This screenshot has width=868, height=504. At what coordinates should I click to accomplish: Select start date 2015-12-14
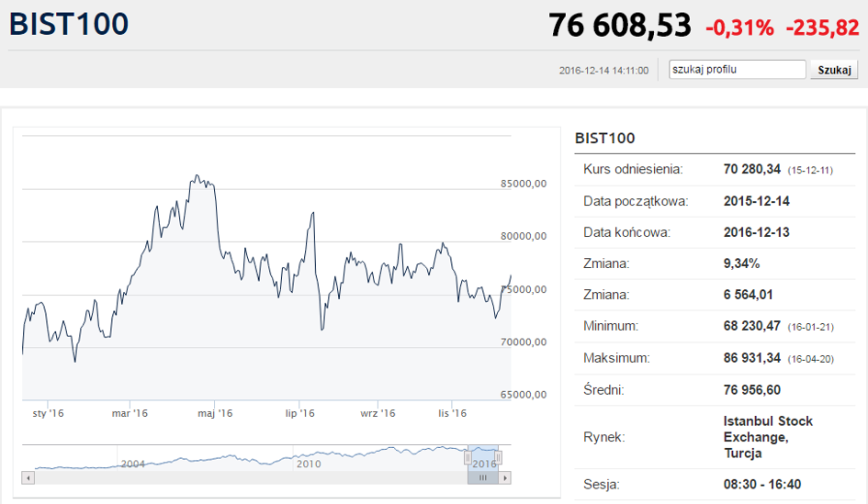tap(756, 201)
